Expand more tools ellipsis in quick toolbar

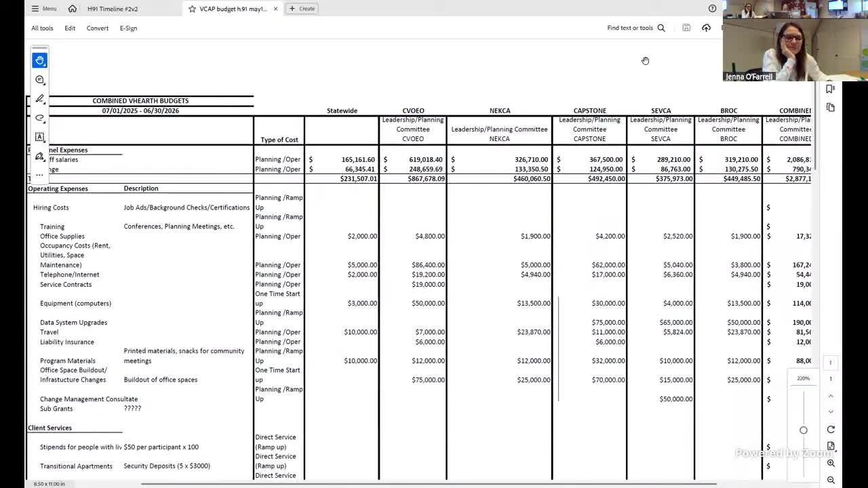click(40, 175)
